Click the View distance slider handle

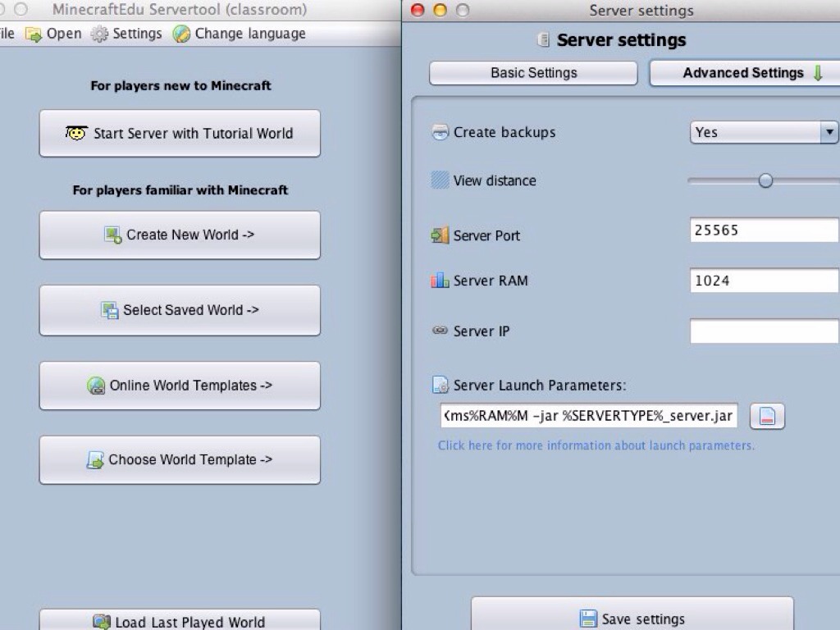click(x=765, y=180)
